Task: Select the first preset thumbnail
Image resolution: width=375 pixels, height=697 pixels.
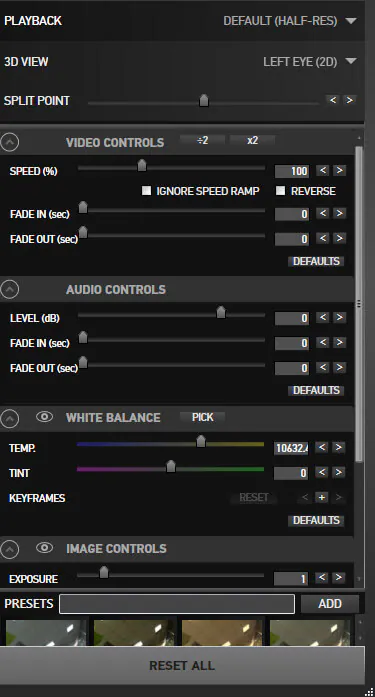Action: click(46, 633)
